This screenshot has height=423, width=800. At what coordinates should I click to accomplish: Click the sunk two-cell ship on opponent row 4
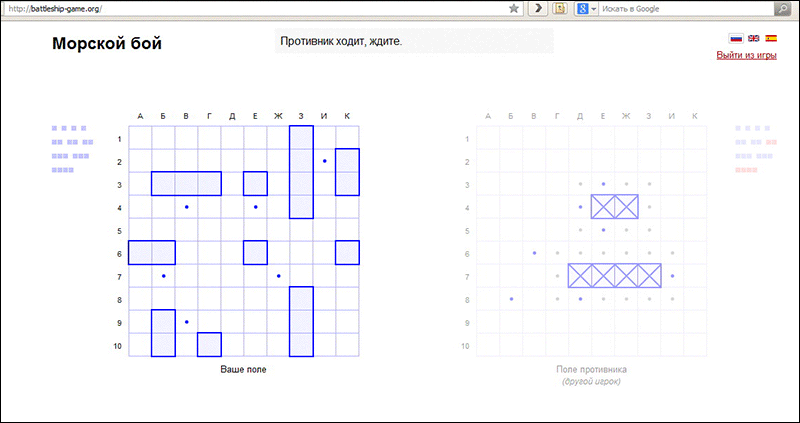click(x=615, y=207)
